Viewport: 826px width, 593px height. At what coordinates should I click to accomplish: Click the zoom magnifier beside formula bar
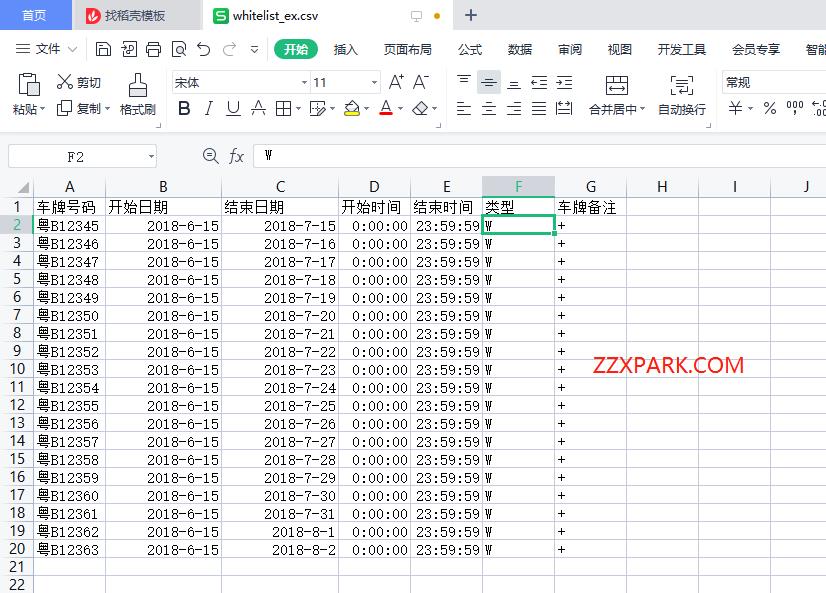(210, 156)
